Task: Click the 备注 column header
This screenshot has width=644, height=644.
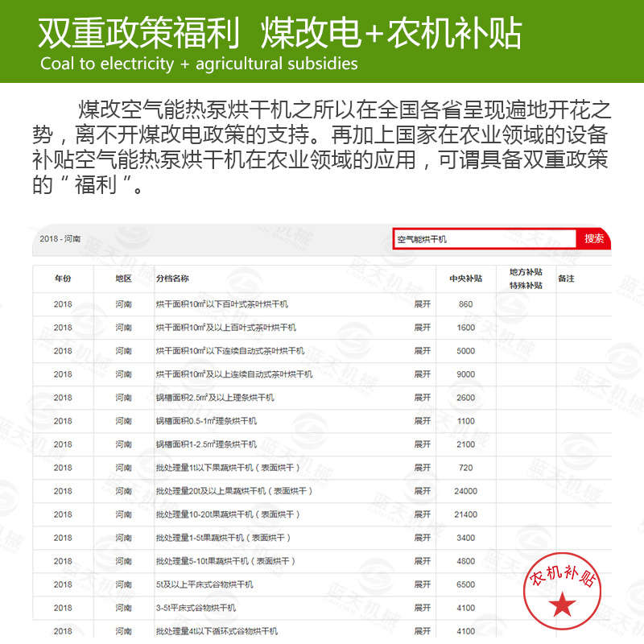Action: pos(566,279)
